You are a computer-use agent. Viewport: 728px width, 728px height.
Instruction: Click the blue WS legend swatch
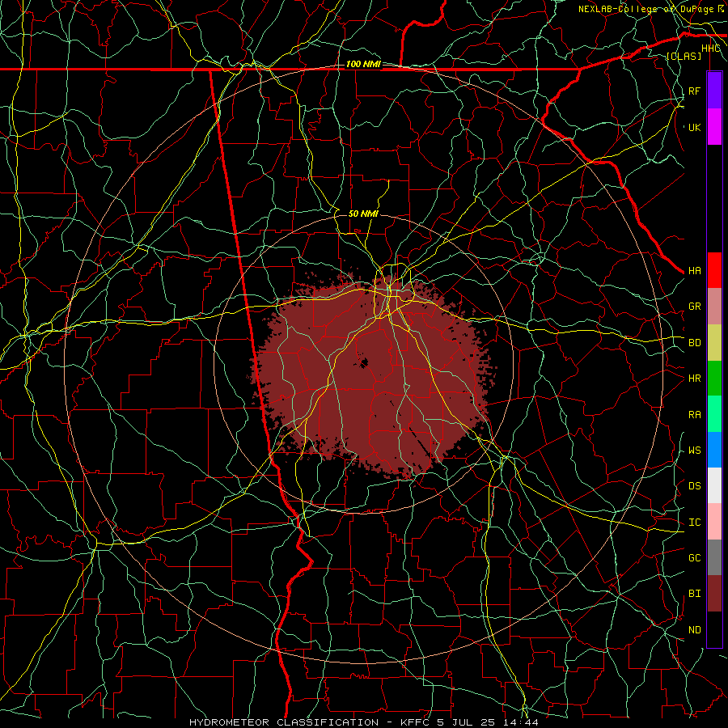pyautogui.click(x=714, y=450)
